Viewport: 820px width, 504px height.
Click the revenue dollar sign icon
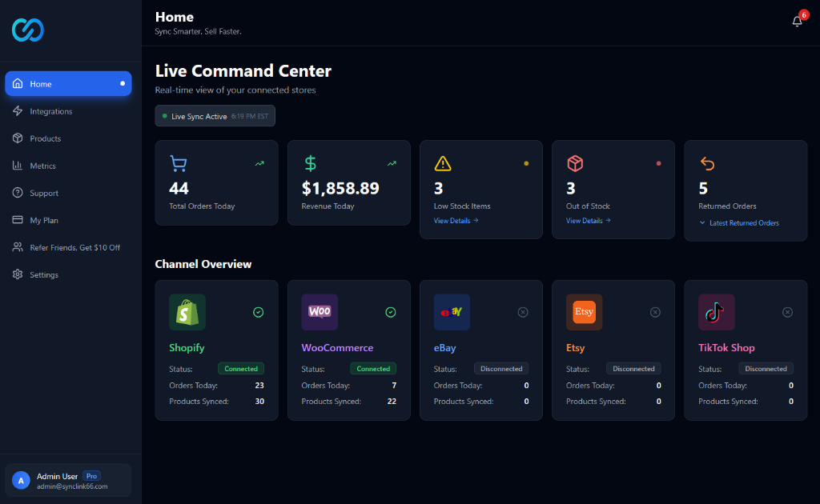310,163
